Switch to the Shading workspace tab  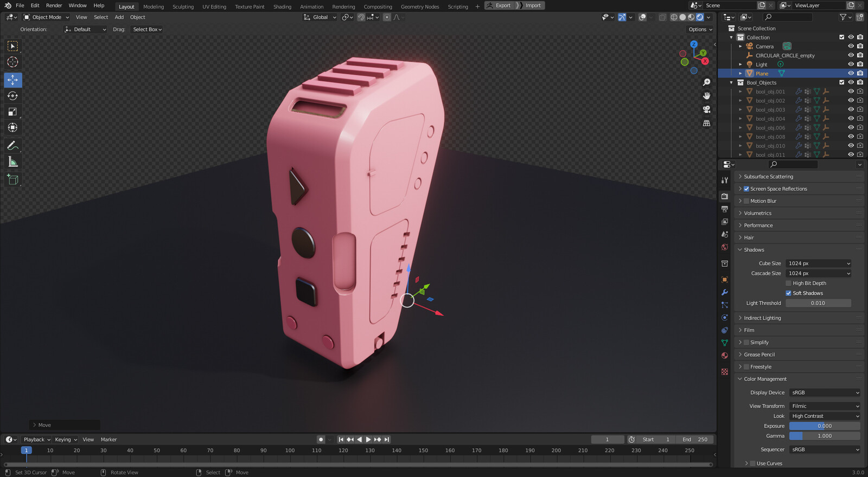click(x=282, y=7)
